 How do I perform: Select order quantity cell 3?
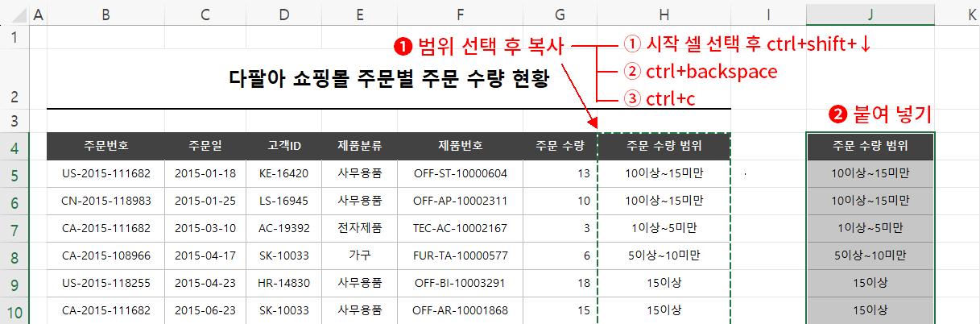point(560,229)
